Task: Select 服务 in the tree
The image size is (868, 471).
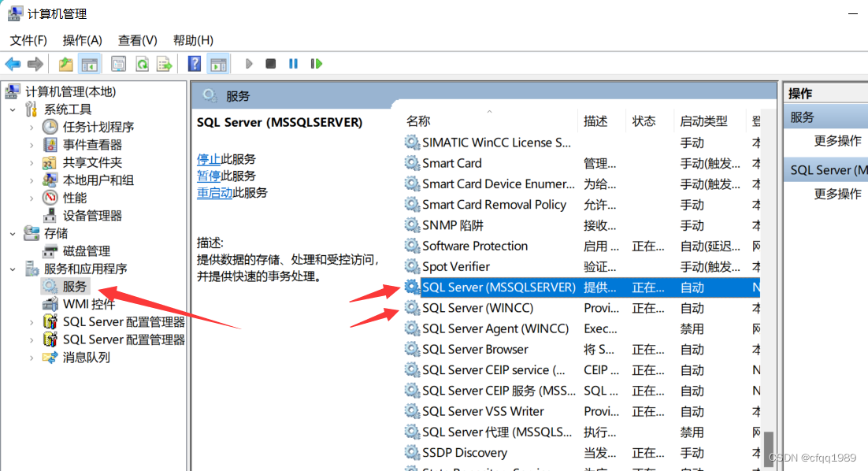Action: pyautogui.click(x=74, y=287)
